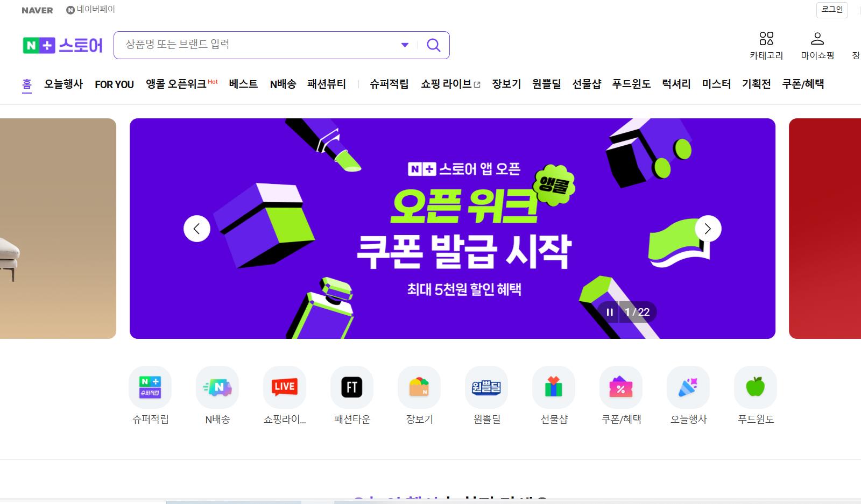This screenshot has height=504, width=861.
Task: Focus the 상품명 또는 브랜드 입력 search field
Action: [x=258, y=45]
